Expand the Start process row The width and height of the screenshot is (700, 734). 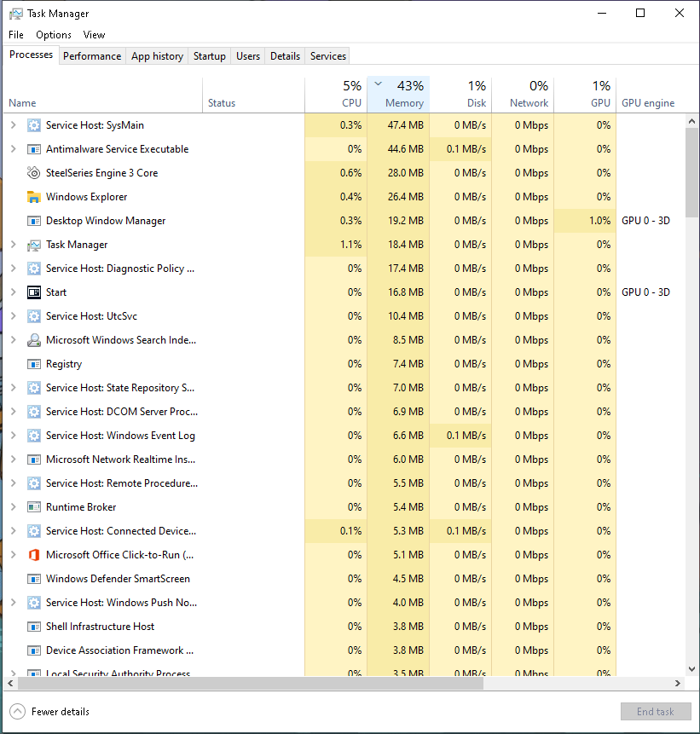[14, 292]
